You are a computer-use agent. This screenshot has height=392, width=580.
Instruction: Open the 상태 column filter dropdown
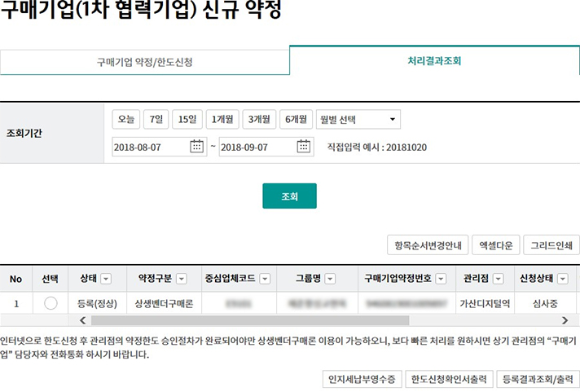pos(106,279)
